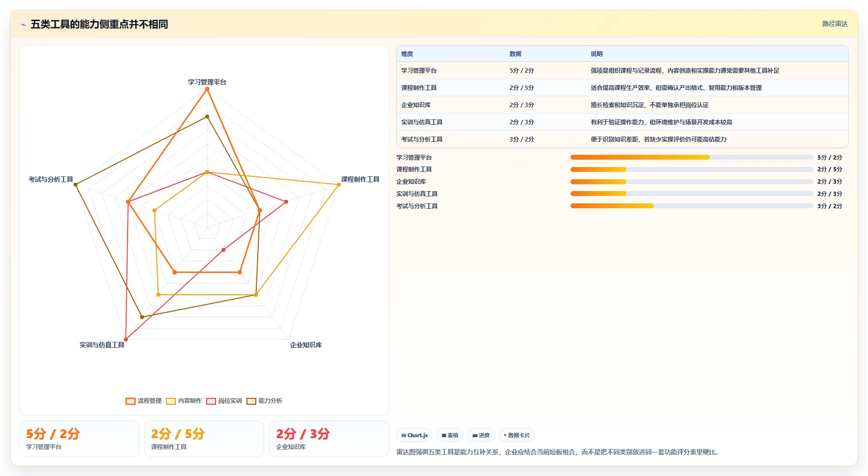Click the 课程制作工具 progress bar
Viewport: 868px width, 476px height.
692,169
